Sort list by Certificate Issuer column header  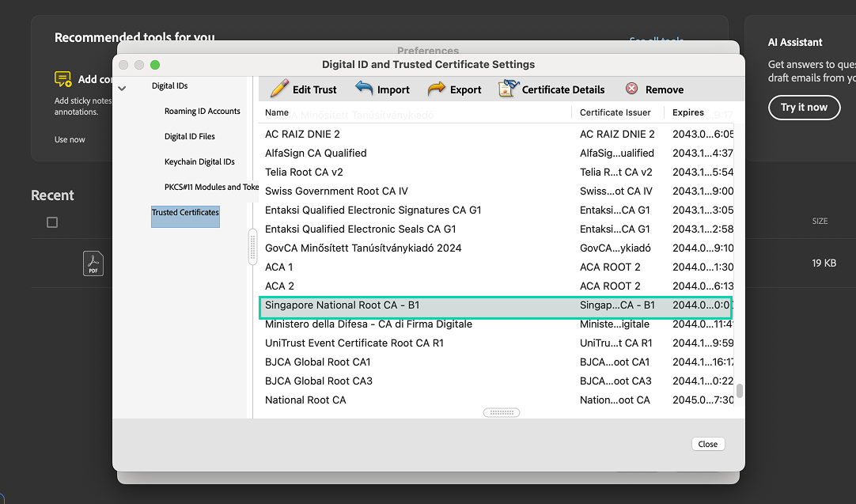(615, 112)
